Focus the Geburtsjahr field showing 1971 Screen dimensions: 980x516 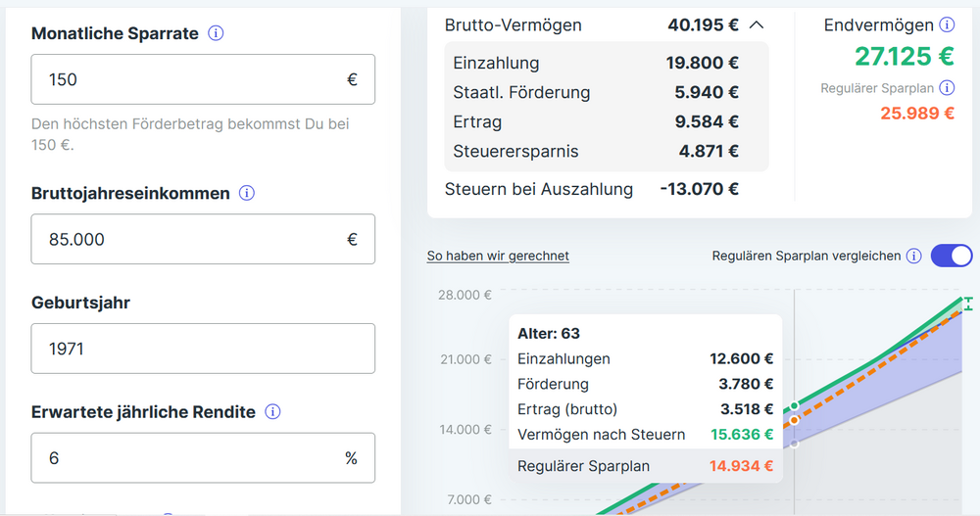[203, 349]
